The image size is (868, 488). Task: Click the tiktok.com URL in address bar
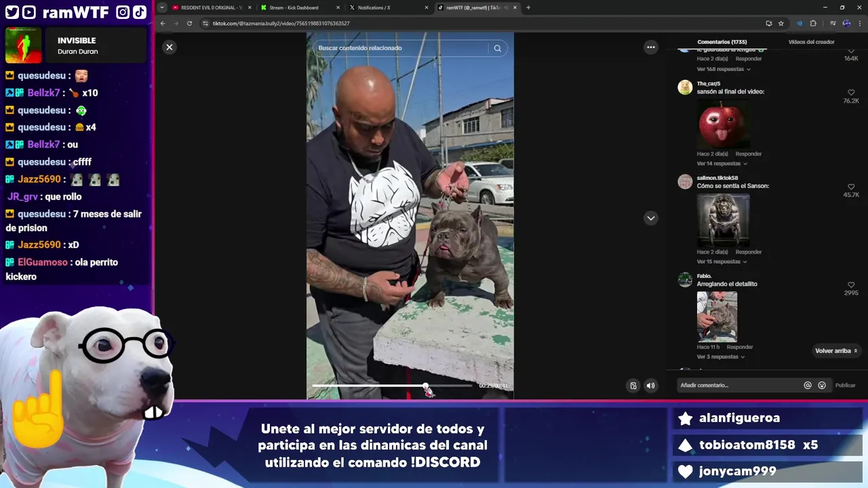[x=281, y=24]
